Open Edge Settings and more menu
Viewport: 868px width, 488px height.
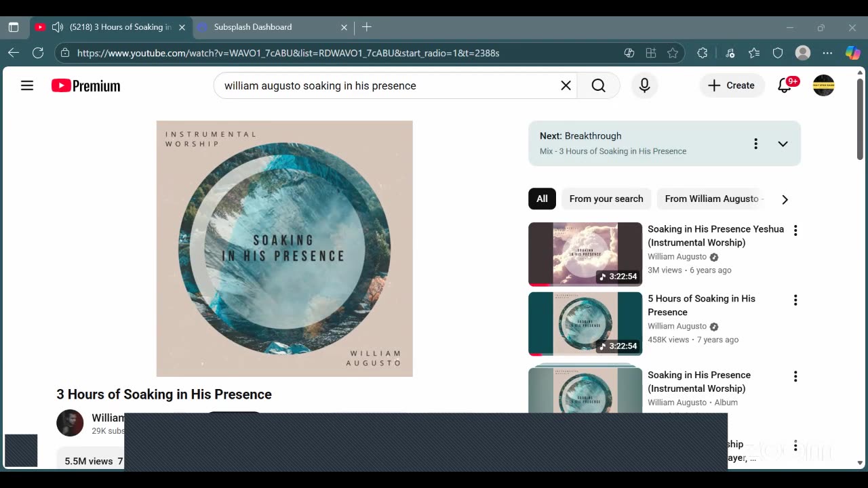827,53
